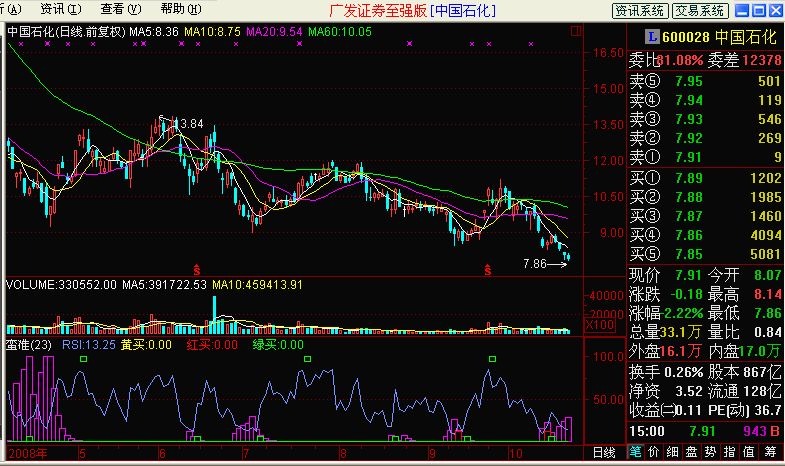Screen dimensions: 785x466
Task: Click the 最低 7.86 value
Action: pos(767,313)
